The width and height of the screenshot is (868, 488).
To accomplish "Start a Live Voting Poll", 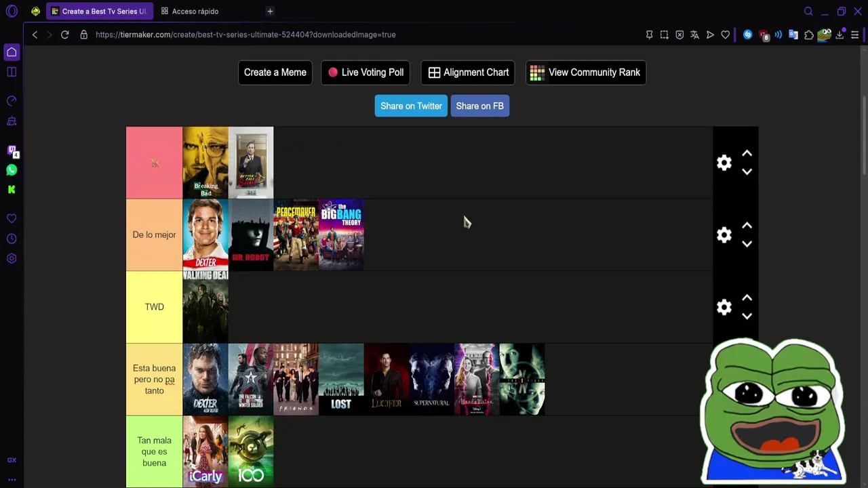I will pos(366,73).
